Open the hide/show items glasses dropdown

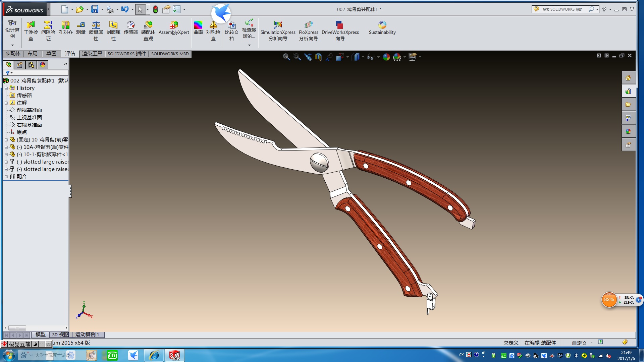378,57
